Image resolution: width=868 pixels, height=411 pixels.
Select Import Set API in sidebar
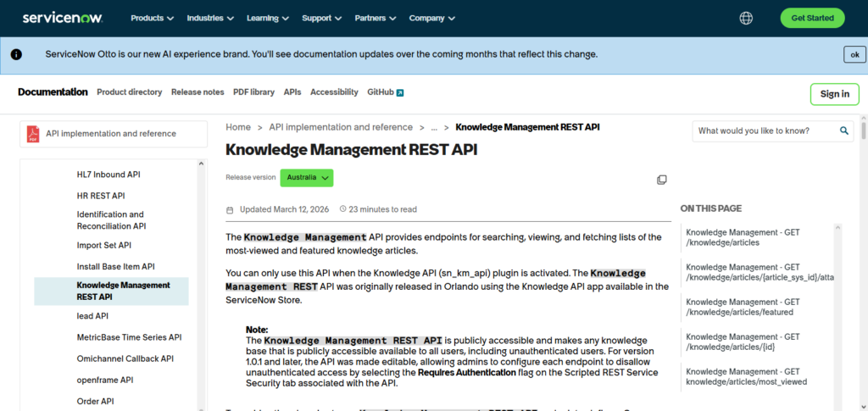click(x=104, y=246)
